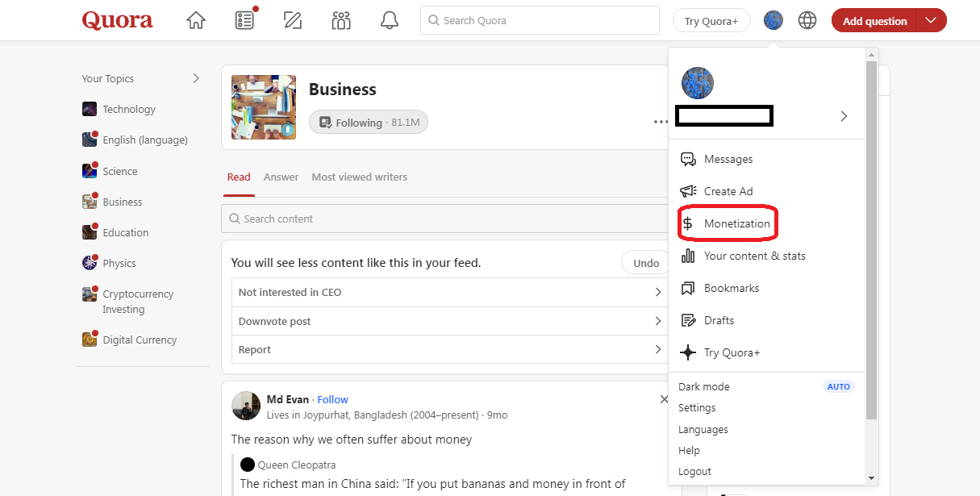Expand the Add question dropdown arrow
The width and height of the screenshot is (980, 496).
932,21
